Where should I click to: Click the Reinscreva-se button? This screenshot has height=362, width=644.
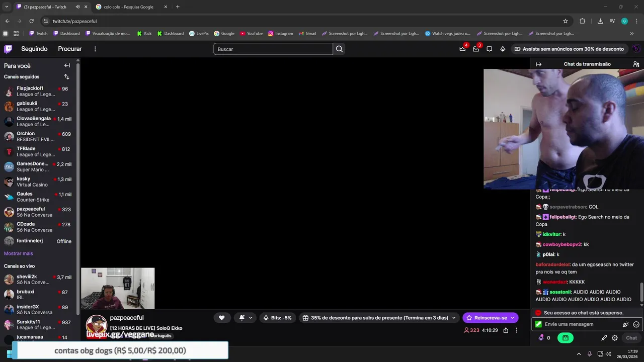click(486, 318)
